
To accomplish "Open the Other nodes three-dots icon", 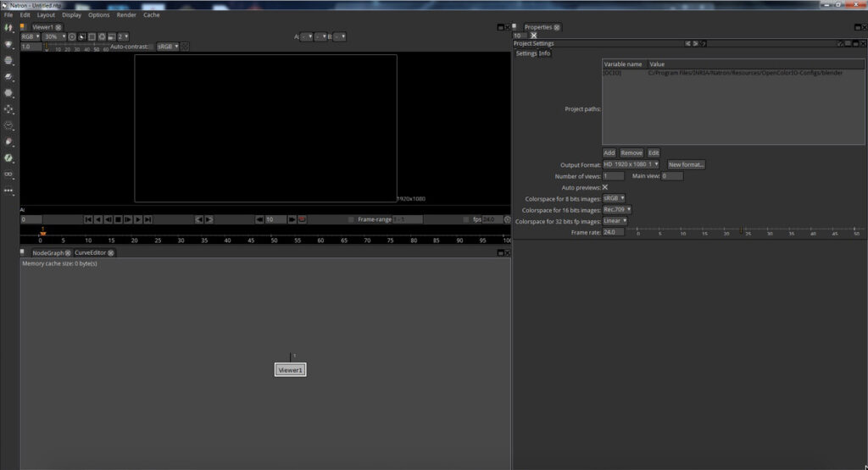I will [x=8, y=191].
